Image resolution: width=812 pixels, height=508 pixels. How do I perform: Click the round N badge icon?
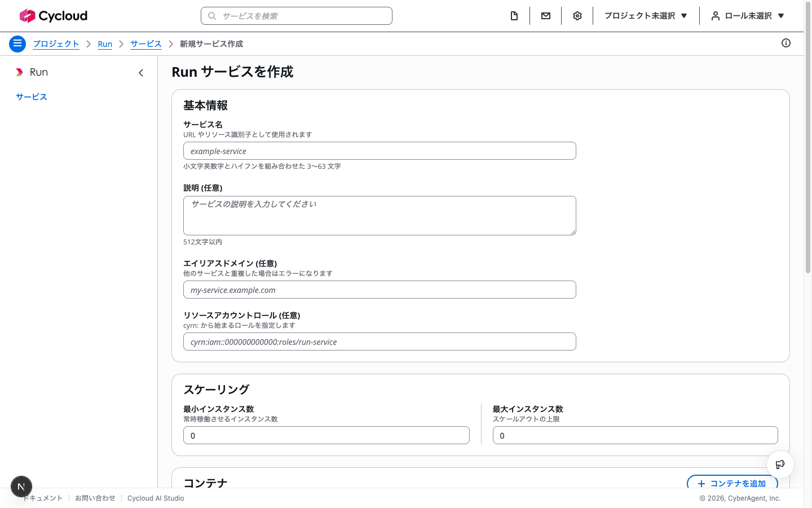pos(21,486)
